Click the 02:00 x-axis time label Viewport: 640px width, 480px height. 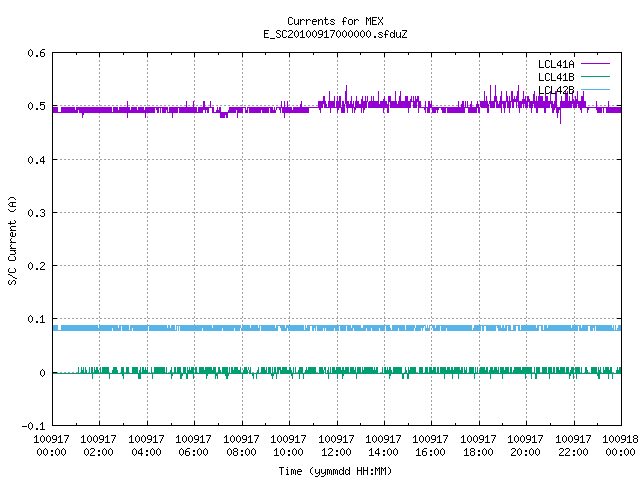coord(98,452)
